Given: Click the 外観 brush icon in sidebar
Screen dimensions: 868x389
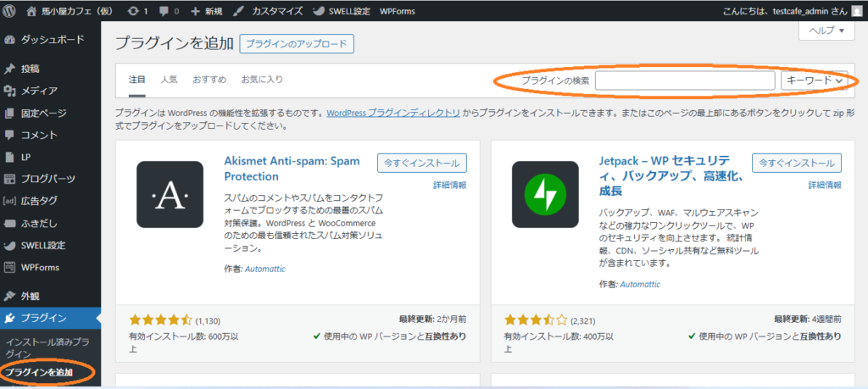Looking at the screenshot, I should point(9,296).
